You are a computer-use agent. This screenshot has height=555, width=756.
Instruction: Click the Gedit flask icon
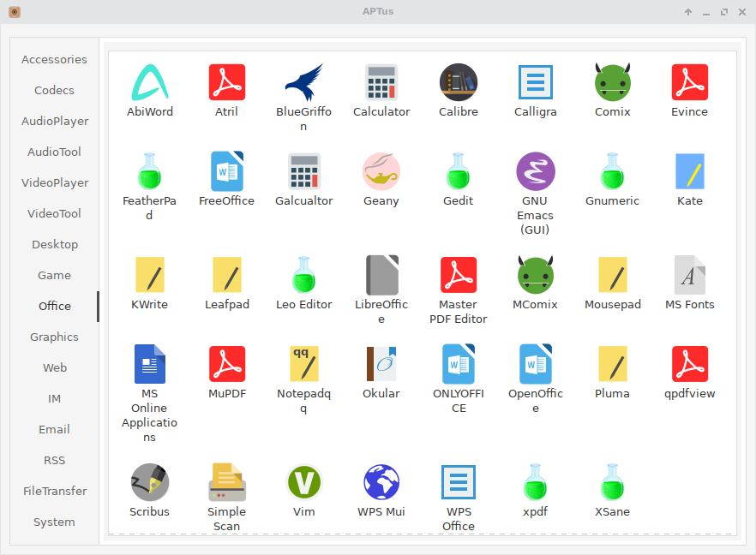458,171
